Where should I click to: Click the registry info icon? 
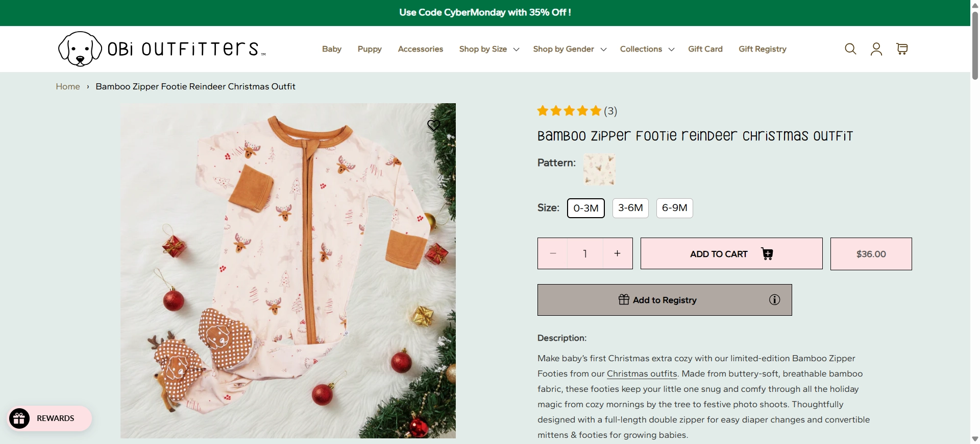(x=774, y=300)
